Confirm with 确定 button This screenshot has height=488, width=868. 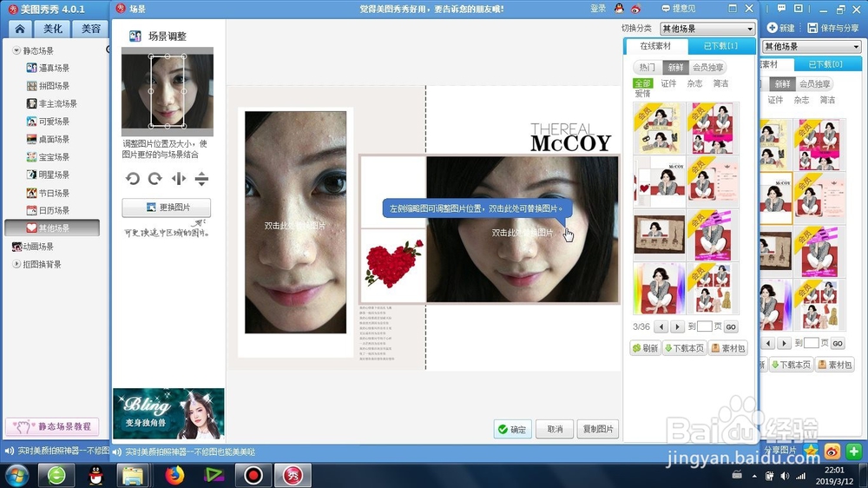pos(513,429)
